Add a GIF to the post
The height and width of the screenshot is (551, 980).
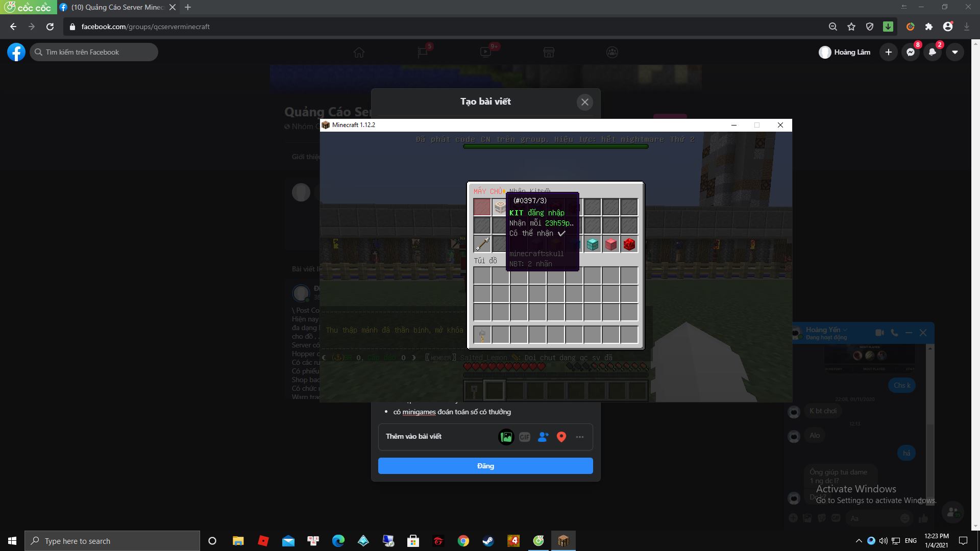click(524, 437)
